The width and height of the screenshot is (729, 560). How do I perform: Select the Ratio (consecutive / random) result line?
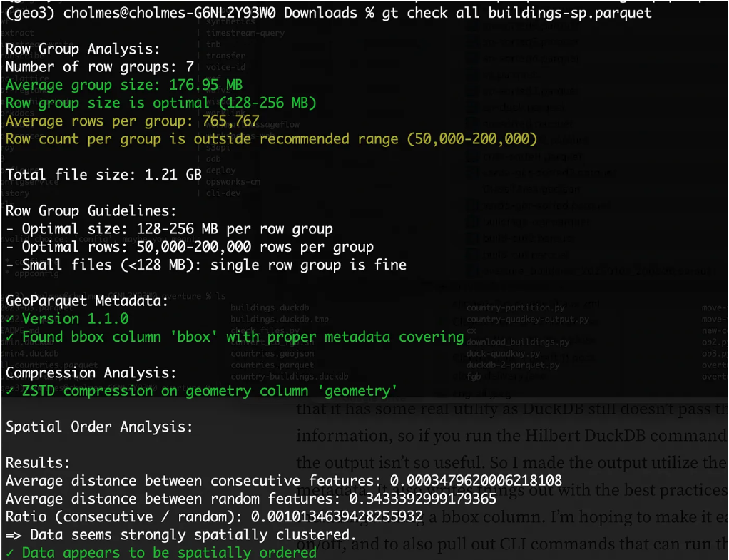click(214, 516)
